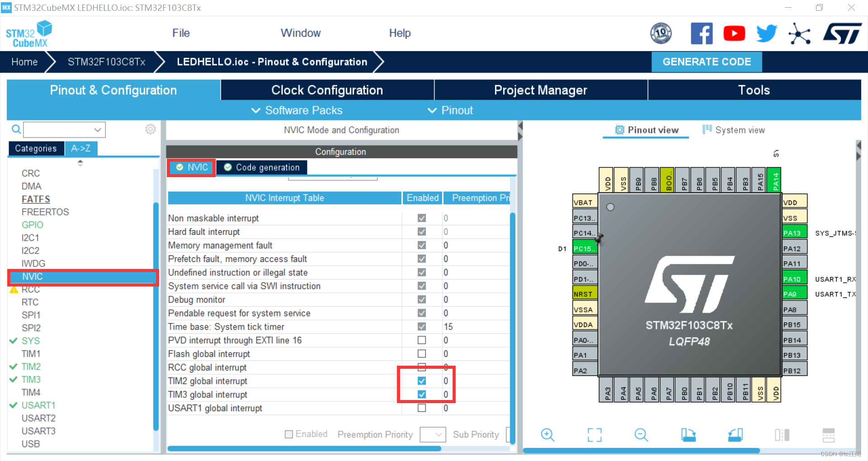Disable the TIM3 global interrupt checkbox

click(x=422, y=395)
